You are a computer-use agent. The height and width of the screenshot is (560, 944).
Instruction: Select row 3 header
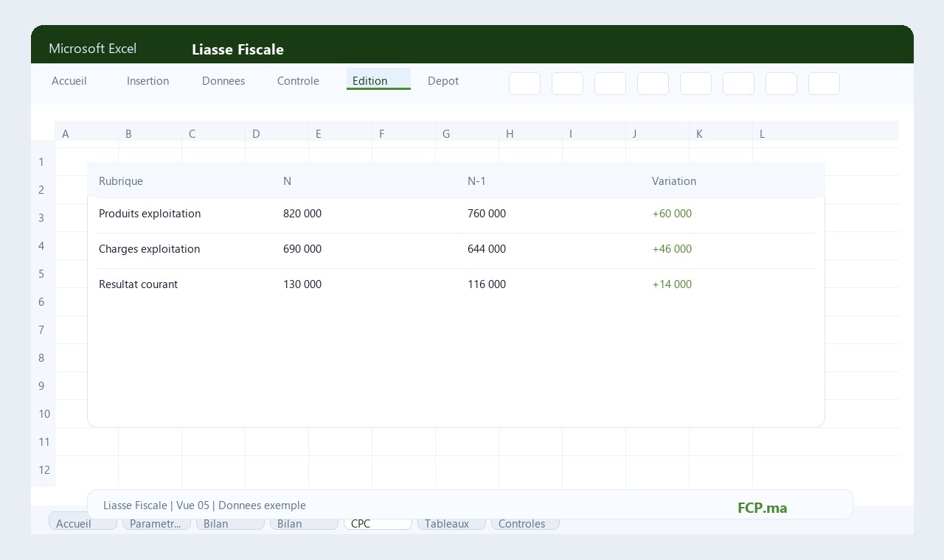tap(43, 217)
